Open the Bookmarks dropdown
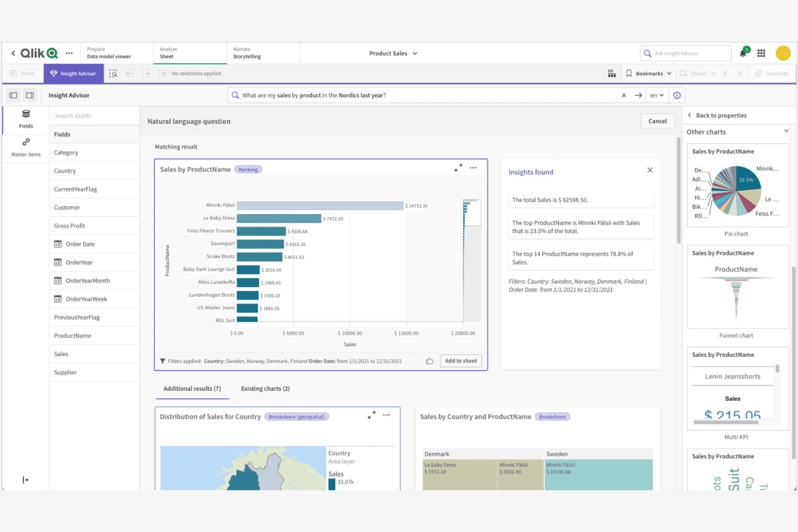 (x=649, y=73)
